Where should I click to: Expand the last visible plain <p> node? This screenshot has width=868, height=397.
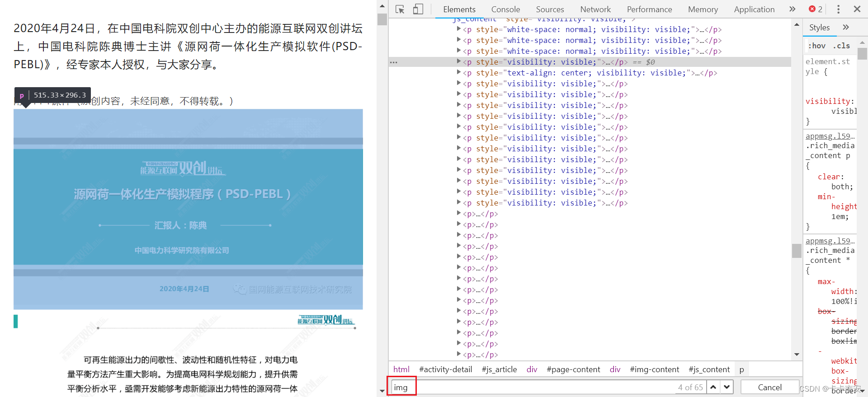coord(459,354)
